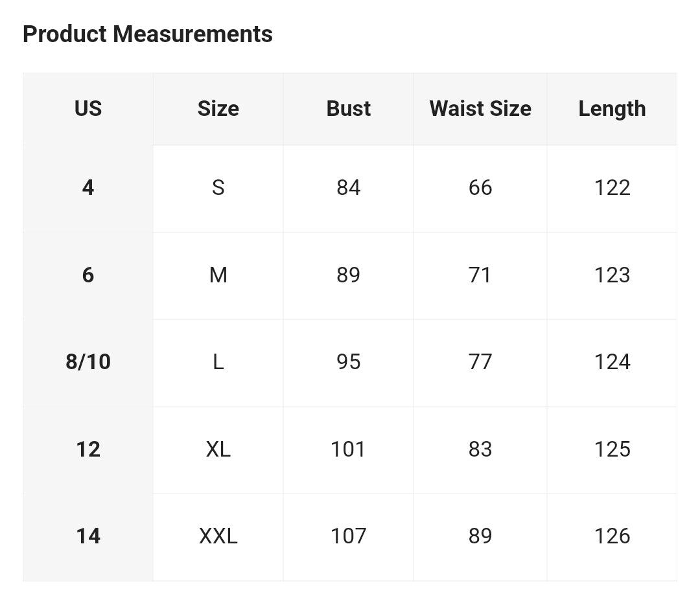Click the Bust column header

coord(348,109)
